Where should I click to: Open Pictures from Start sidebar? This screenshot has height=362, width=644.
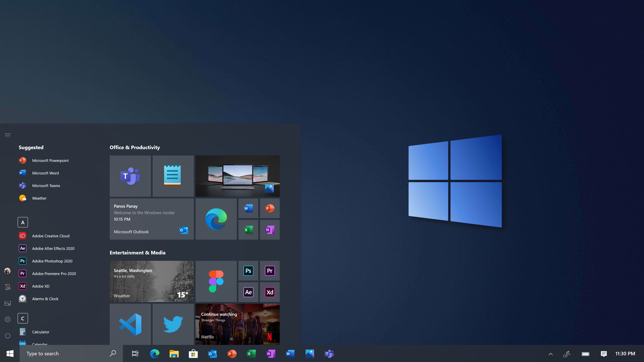tap(8, 303)
